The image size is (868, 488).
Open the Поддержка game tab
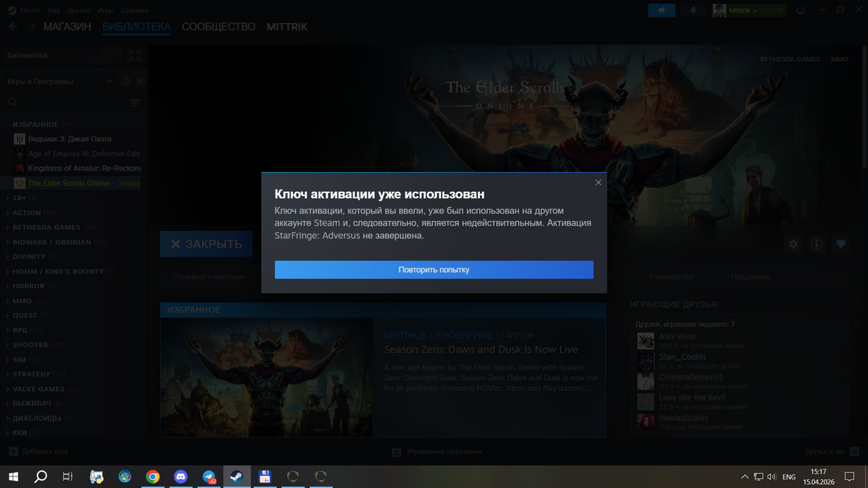[750, 277]
